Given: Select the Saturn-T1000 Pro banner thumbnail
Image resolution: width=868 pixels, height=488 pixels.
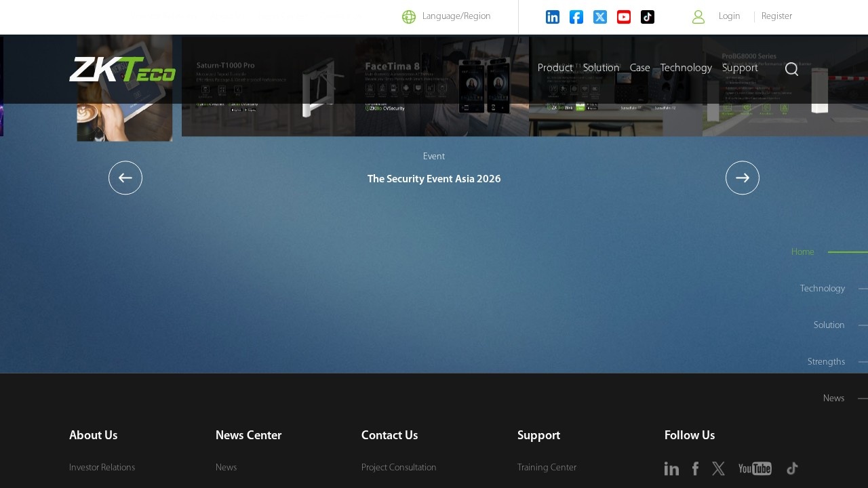Looking at the screenshot, I should (x=269, y=85).
